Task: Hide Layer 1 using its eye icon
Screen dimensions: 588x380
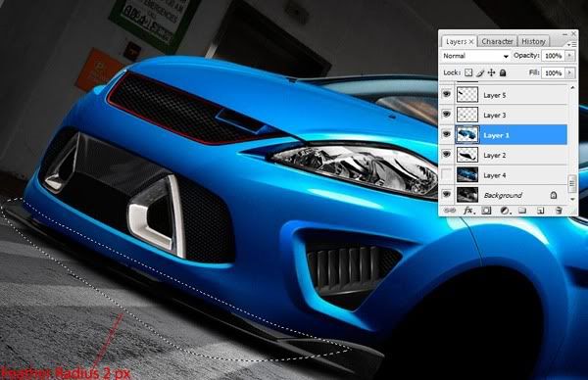Action: pyautogui.click(x=447, y=134)
